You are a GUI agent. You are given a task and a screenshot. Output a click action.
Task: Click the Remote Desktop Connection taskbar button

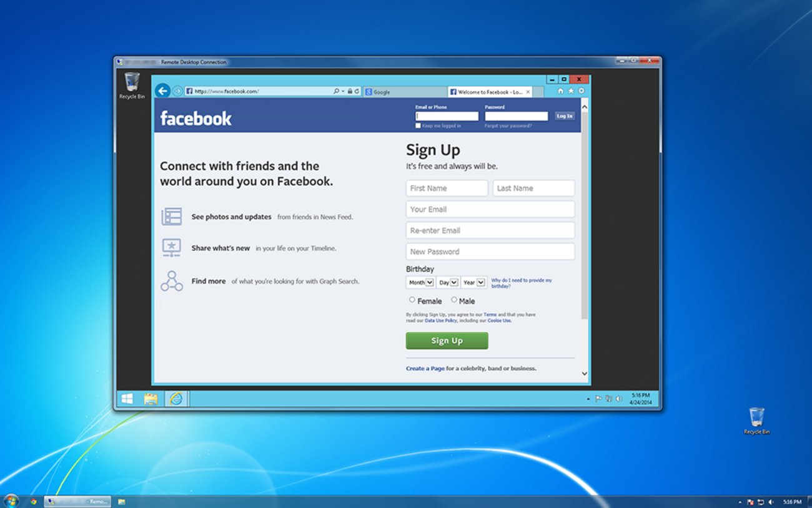[77, 501]
